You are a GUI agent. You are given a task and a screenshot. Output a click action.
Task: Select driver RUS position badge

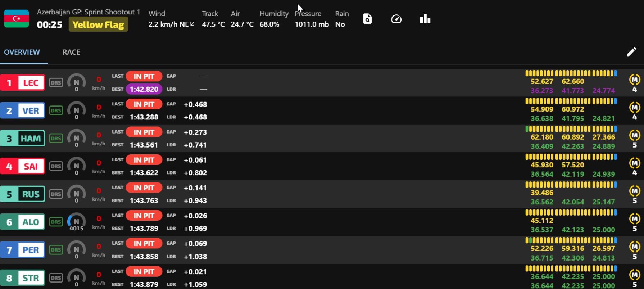[23, 194]
